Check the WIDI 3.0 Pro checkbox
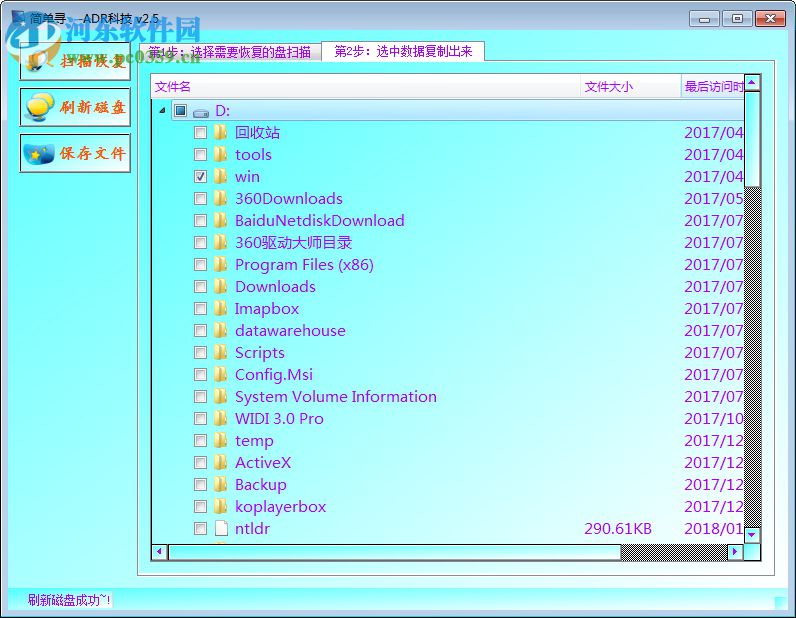The height and width of the screenshot is (618, 796). coord(201,418)
